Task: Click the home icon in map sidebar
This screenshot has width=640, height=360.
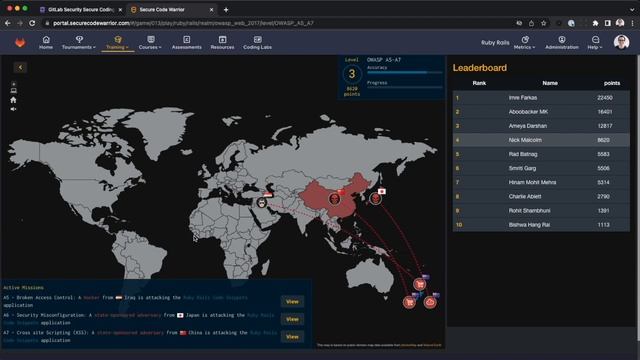Action: pyautogui.click(x=13, y=100)
